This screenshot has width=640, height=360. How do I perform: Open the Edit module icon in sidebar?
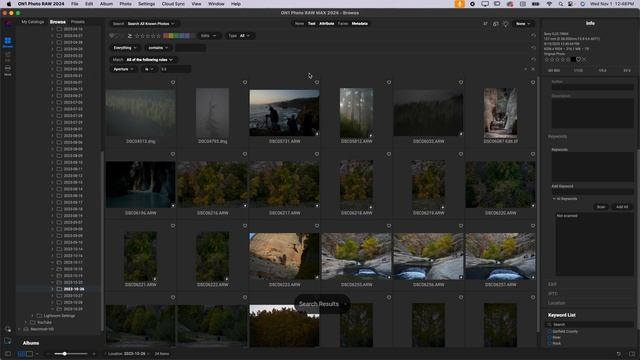[x=8, y=56]
